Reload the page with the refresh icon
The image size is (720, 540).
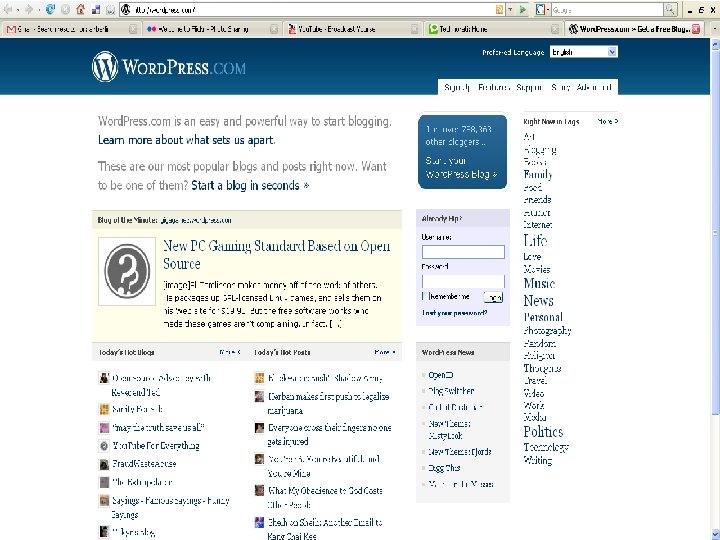(x=50, y=9)
